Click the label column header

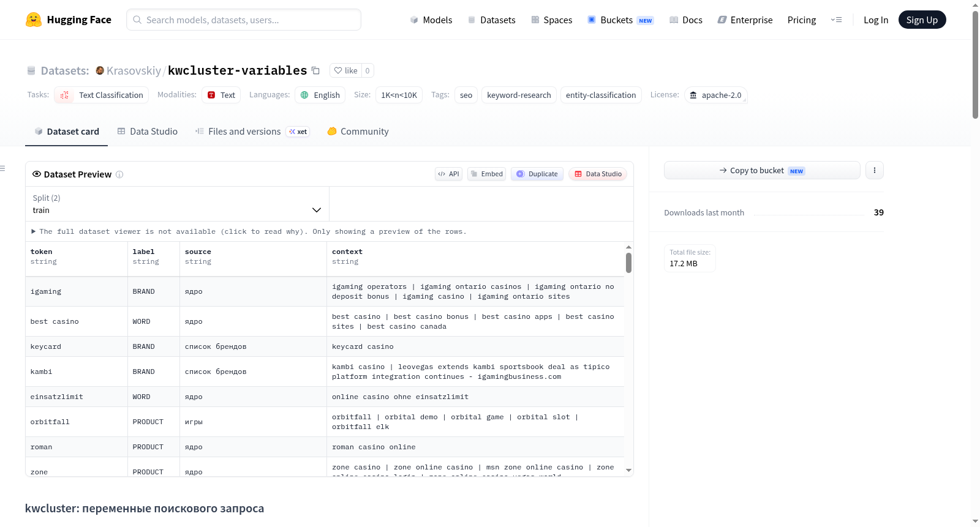point(154,260)
